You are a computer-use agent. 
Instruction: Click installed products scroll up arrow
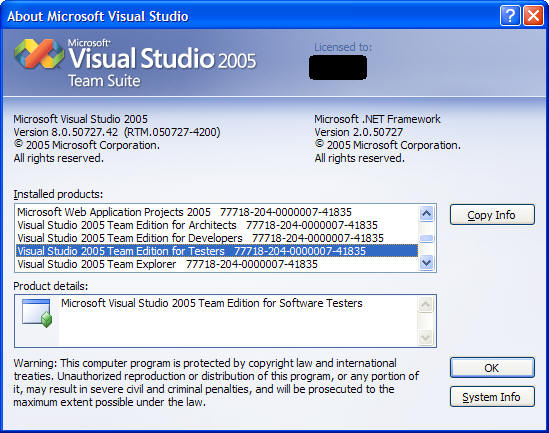(426, 213)
